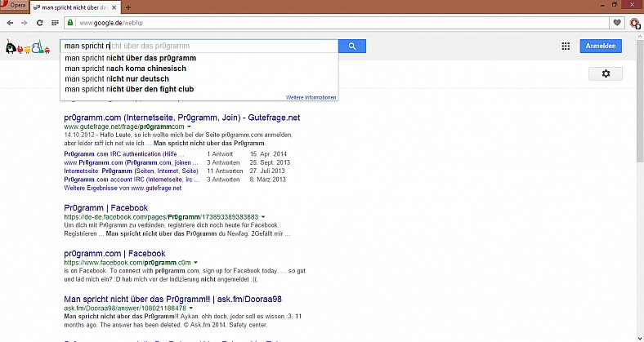The height and width of the screenshot is (342, 644).
Task: Choose suggestion 'man spricht nicht über das pr0gramm'
Action: pyautogui.click(x=199, y=58)
